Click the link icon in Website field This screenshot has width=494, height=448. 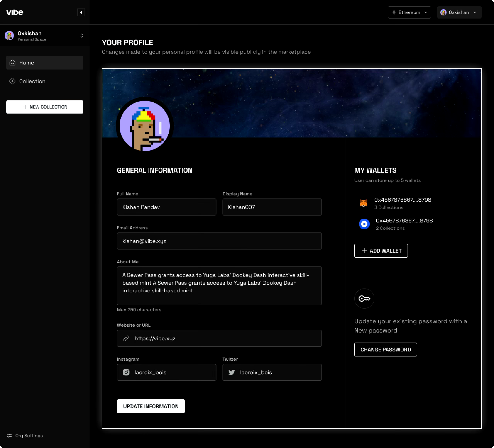pyautogui.click(x=126, y=338)
